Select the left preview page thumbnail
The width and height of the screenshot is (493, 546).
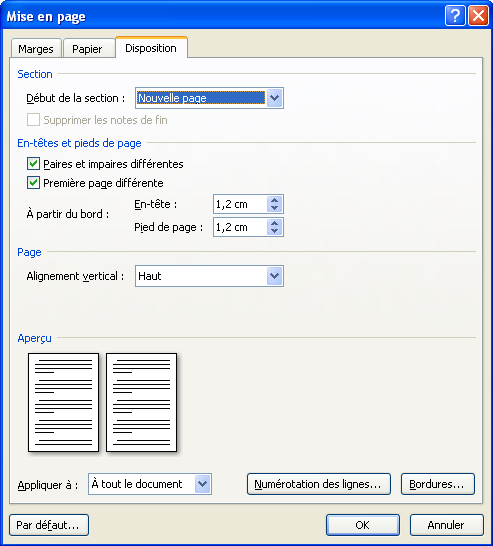63,402
